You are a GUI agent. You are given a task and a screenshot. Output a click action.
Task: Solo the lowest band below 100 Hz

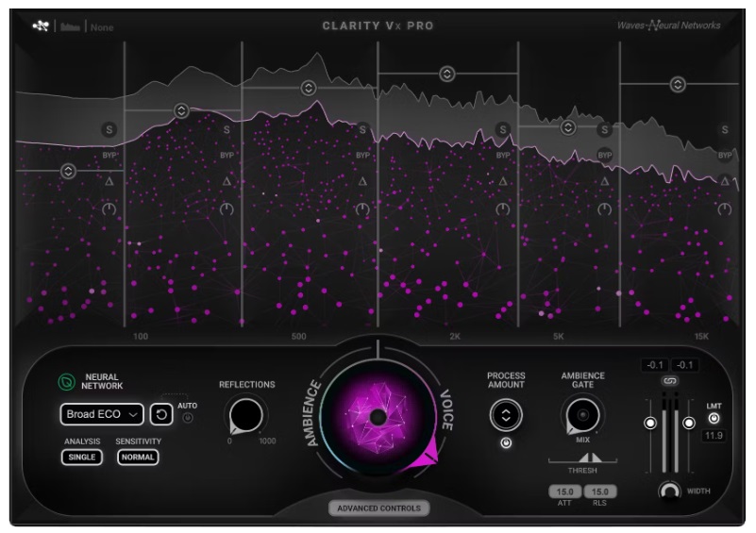point(109,129)
